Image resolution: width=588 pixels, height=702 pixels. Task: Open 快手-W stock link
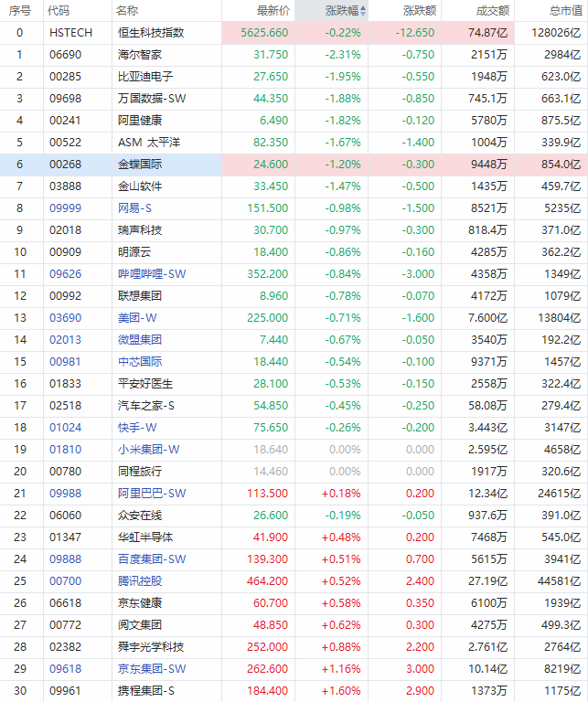click(137, 428)
